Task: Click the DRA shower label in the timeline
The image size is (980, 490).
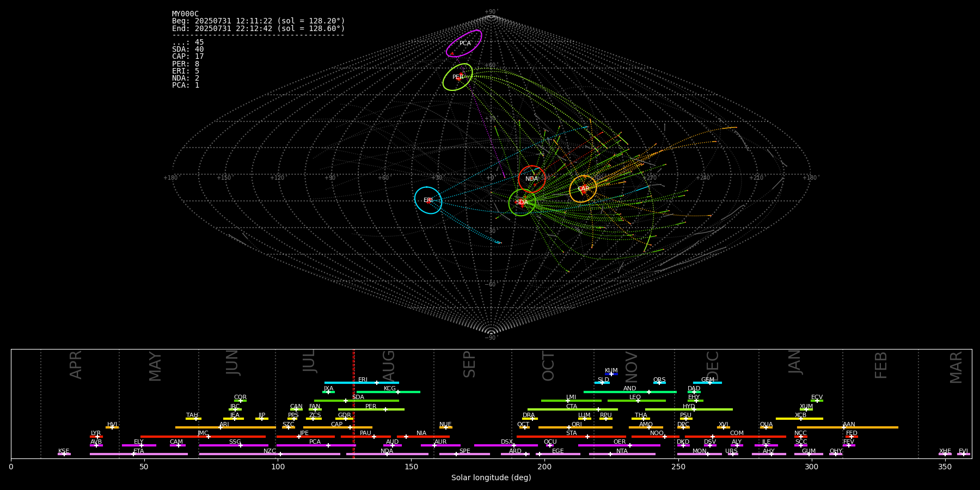Action: pos(529,415)
